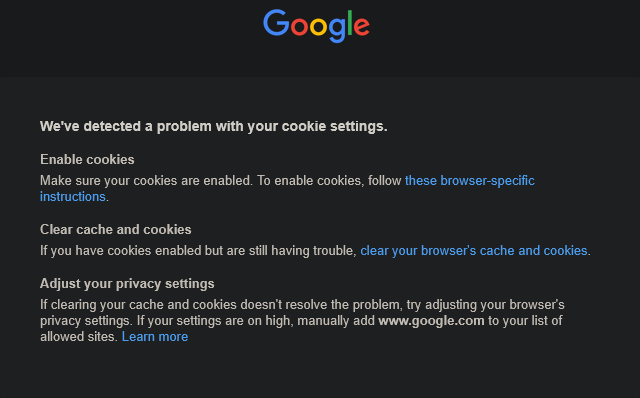640x398 pixels.
Task: Click the bold www.google.com text
Action: 431,320
